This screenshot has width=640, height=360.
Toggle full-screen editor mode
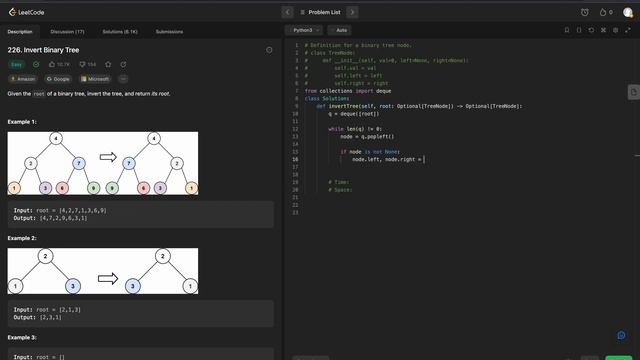click(x=628, y=30)
